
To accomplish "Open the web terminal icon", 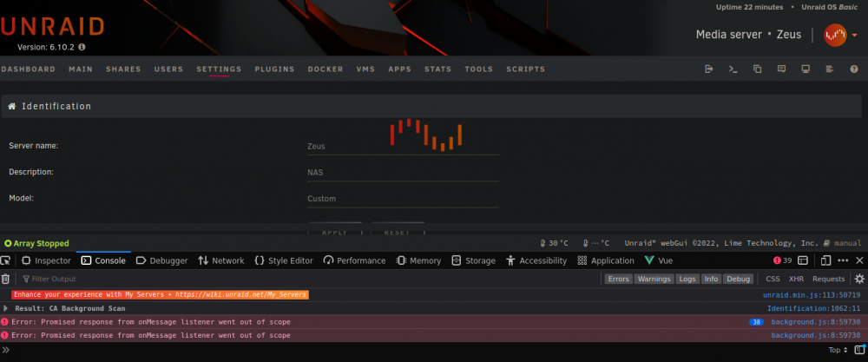I will click(x=733, y=69).
